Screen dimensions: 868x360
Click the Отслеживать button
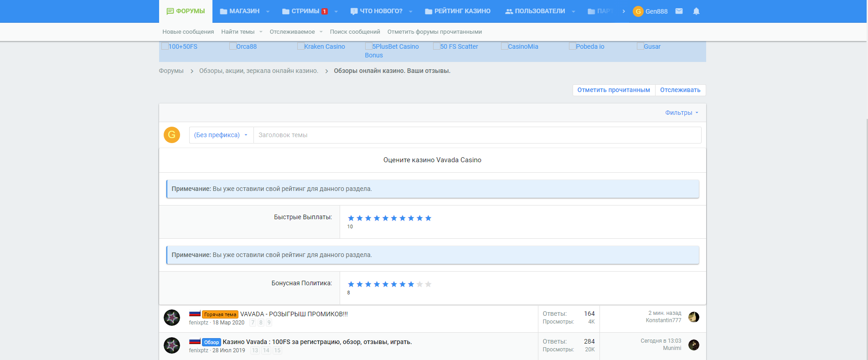680,90
